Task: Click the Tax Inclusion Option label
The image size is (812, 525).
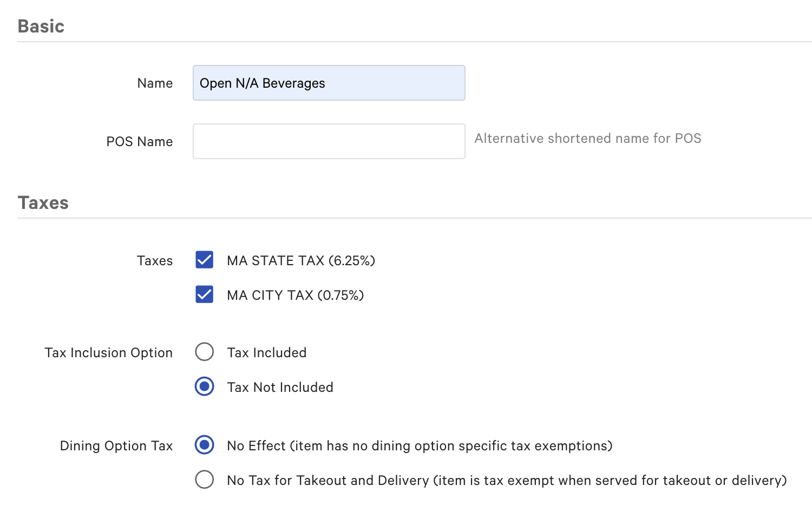Action: pos(108,352)
